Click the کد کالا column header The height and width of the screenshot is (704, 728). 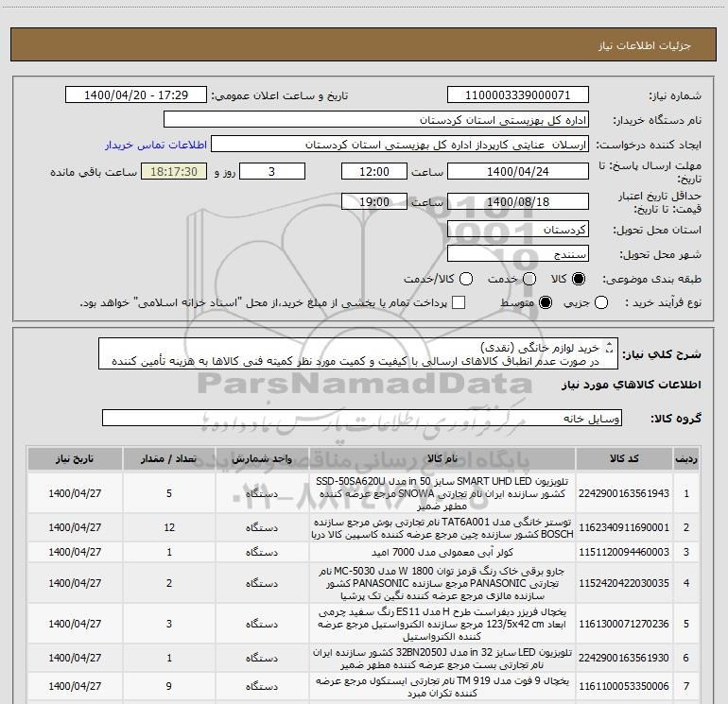point(624,458)
